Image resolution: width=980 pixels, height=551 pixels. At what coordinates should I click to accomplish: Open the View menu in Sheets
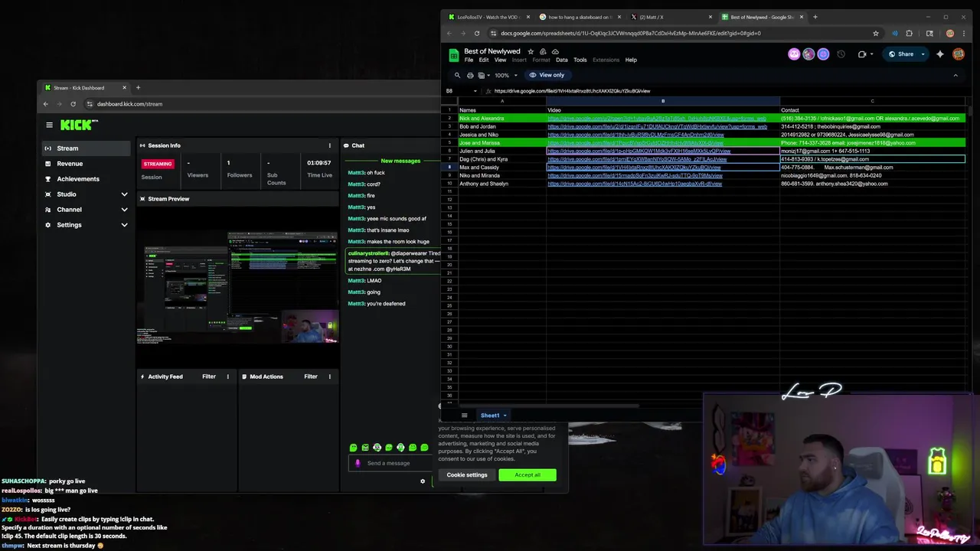[x=500, y=60]
